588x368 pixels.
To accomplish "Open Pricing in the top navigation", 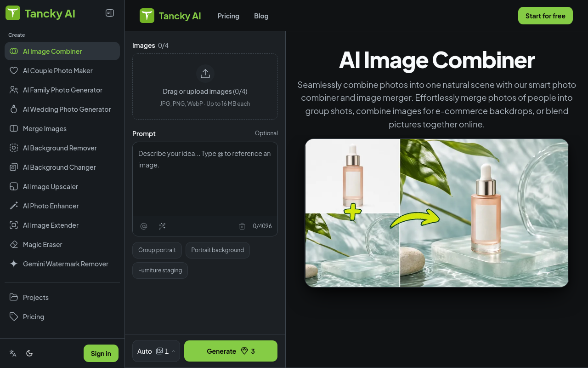I will [x=228, y=16].
